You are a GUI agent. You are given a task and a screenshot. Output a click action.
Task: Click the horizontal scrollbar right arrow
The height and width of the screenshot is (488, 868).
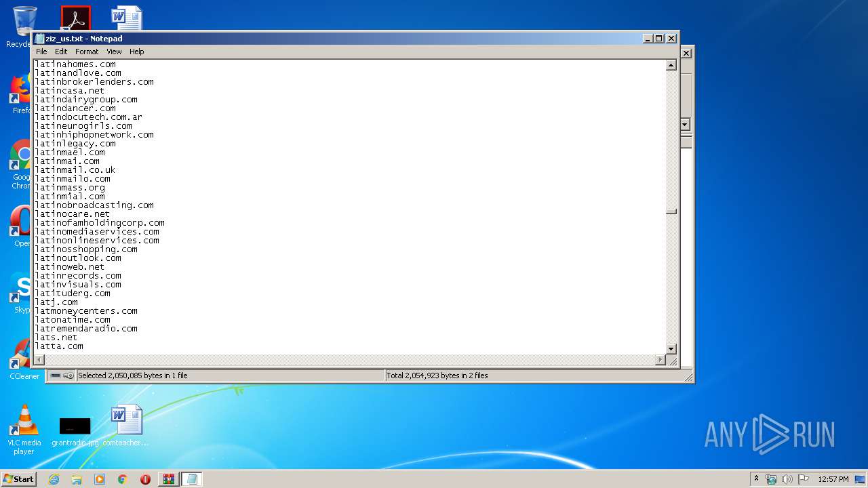tap(660, 360)
